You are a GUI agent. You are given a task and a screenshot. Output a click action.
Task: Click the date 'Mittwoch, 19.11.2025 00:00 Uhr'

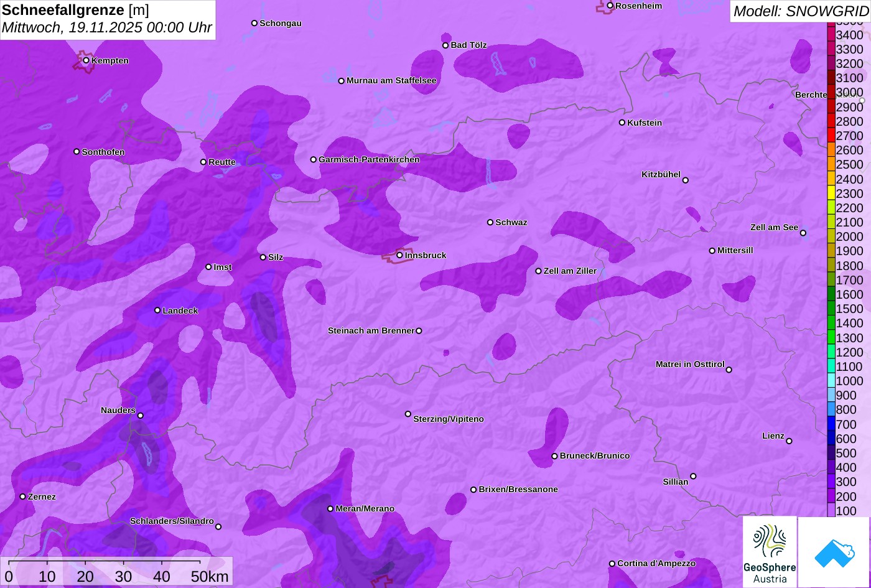[107, 28]
